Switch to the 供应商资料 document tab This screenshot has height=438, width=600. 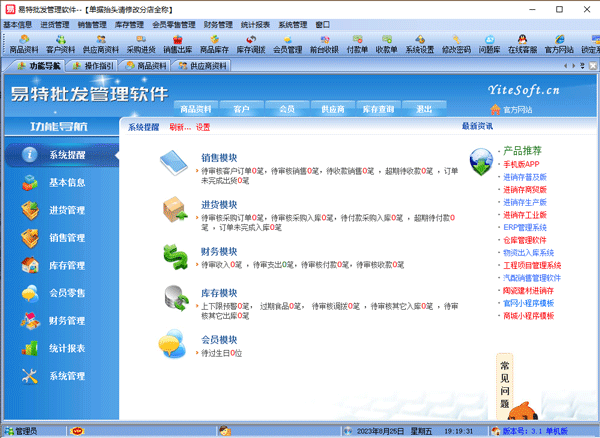[203, 66]
